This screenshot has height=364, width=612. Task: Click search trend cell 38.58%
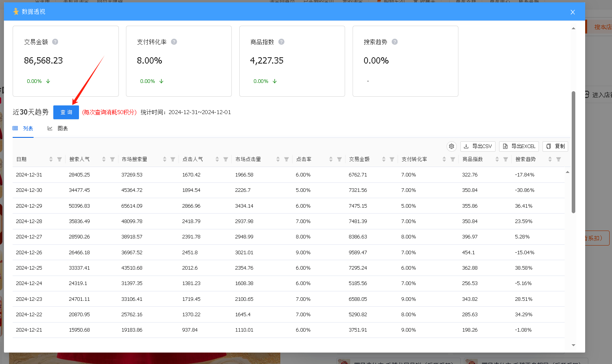[x=524, y=268]
